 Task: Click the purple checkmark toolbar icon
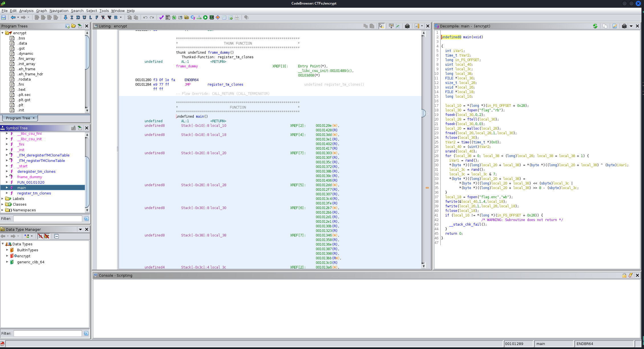[x=161, y=17]
